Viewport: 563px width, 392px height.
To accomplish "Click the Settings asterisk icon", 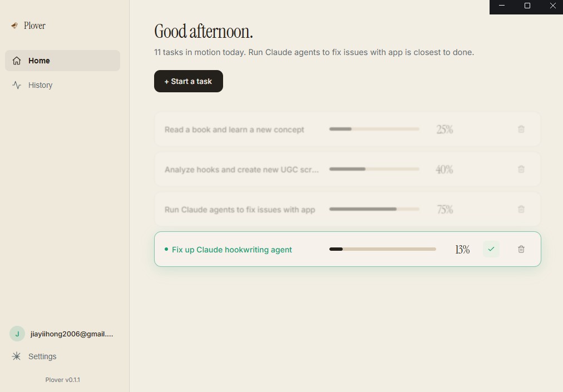I will coord(17,356).
